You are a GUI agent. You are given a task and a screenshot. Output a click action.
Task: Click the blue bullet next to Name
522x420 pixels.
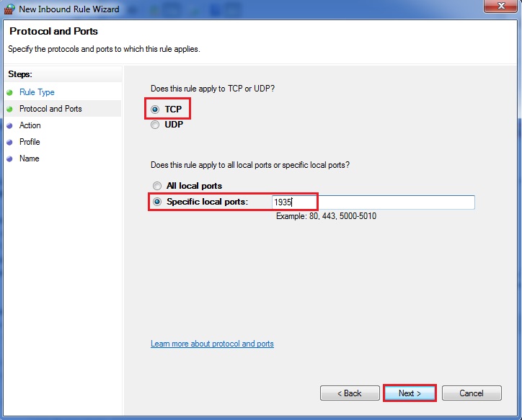[x=9, y=158]
